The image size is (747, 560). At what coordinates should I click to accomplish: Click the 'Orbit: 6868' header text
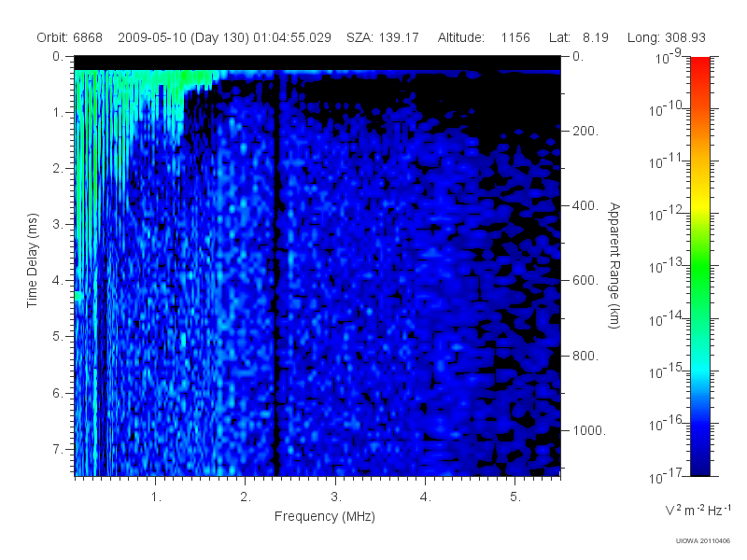click(69, 37)
